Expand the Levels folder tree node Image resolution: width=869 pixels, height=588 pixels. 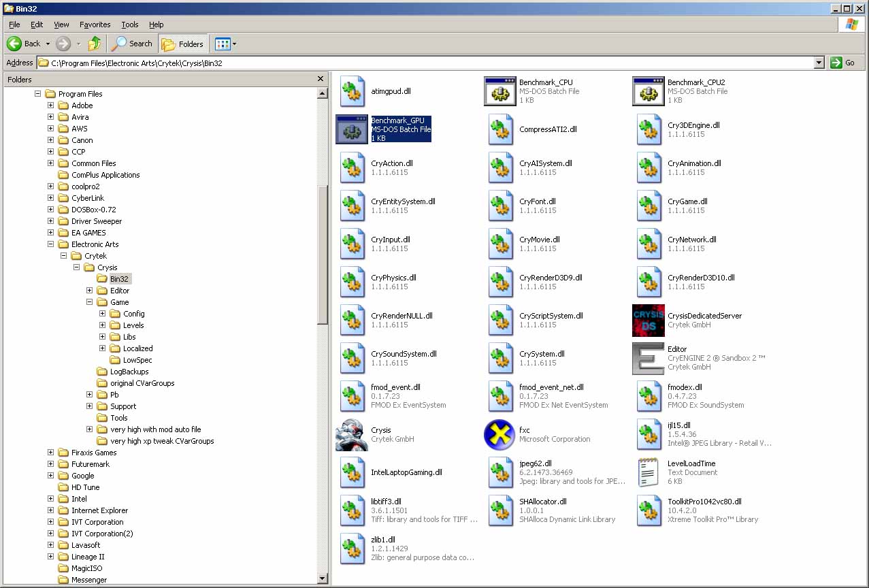point(102,325)
